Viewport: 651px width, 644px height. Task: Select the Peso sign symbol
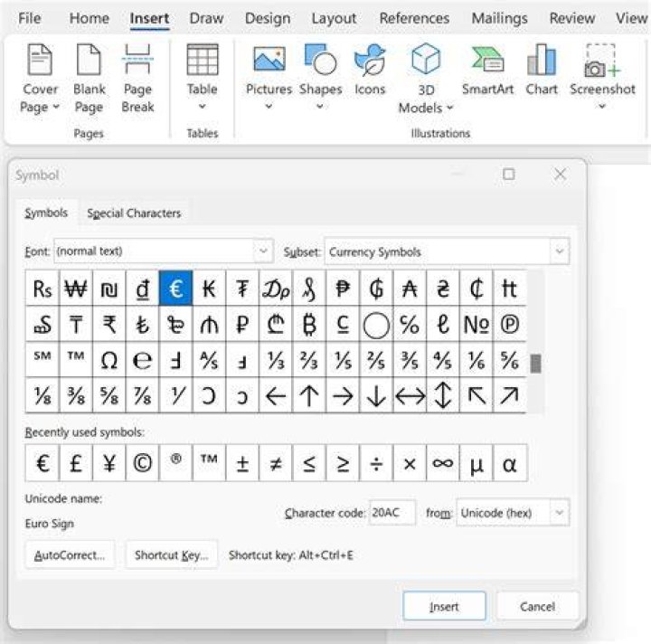click(343, 289)
